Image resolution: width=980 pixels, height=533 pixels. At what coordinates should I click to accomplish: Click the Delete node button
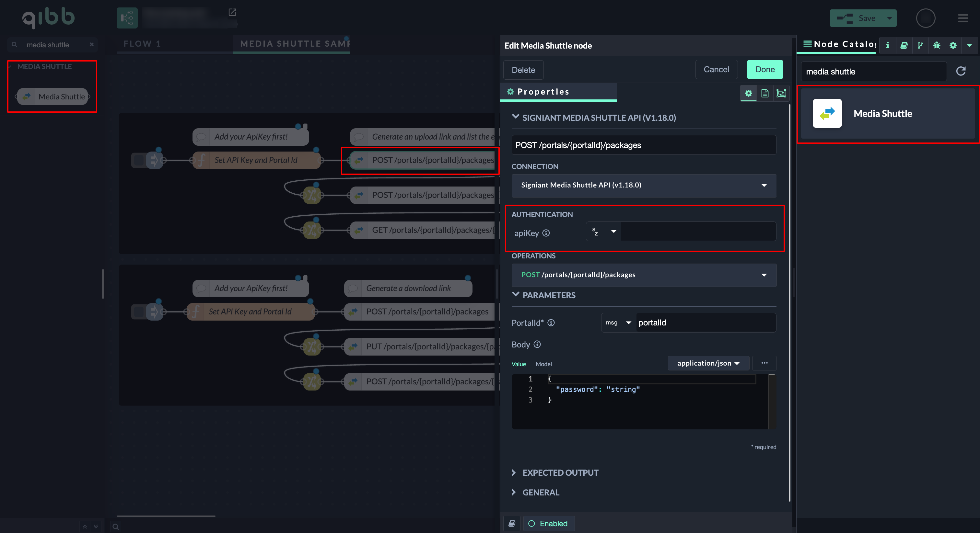(523, 70)
